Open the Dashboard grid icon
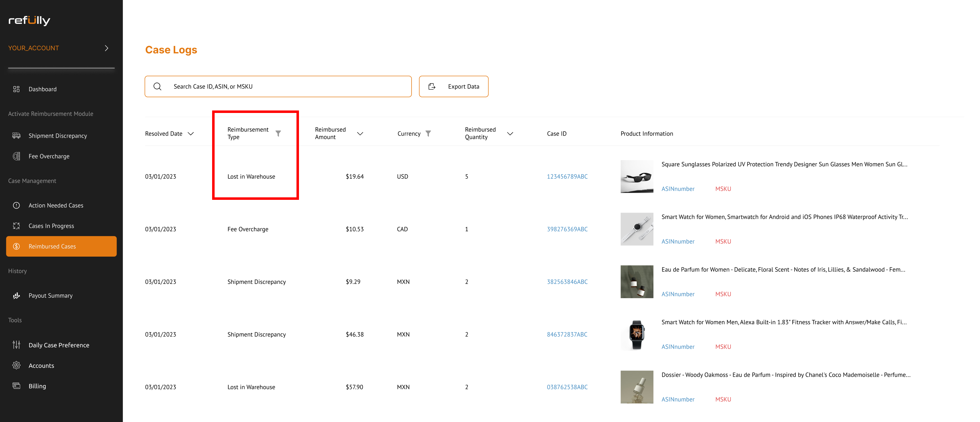Image resolution: width=980 pixels, height=422 pixels. click(16, 89)
